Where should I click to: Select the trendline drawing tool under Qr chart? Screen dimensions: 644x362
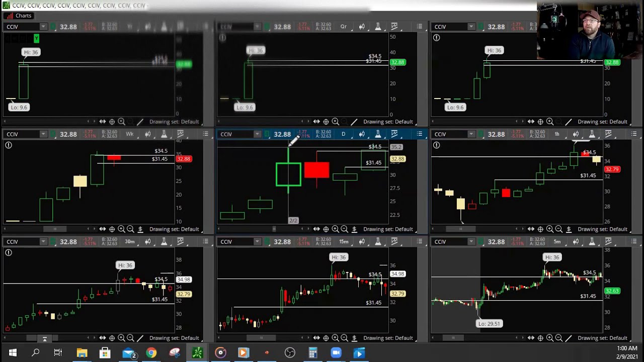coord(354,122)
